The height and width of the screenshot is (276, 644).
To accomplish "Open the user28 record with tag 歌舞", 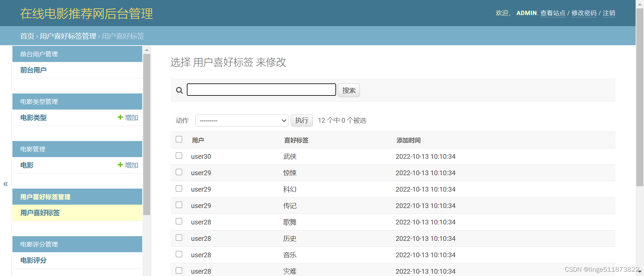I will point(201,222).
